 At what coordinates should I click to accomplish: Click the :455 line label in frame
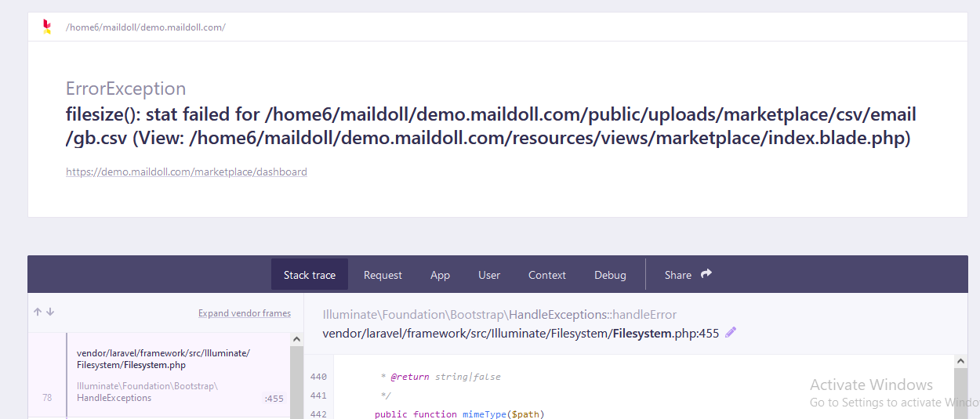pos(274,399)
